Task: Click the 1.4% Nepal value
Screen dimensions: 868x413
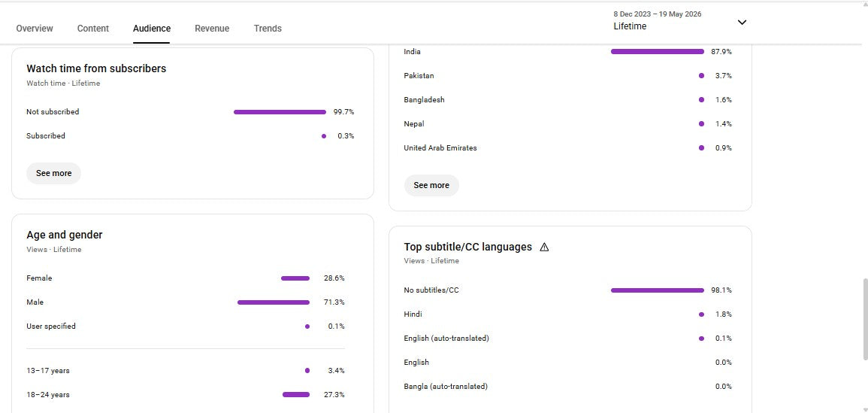Action: [x=724, y=123]
